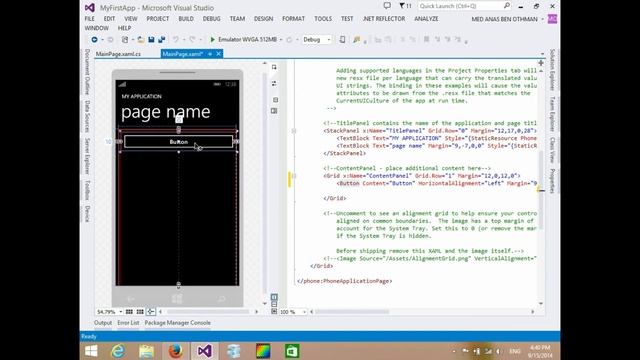Collapse the StackPanel TitlePanel code outline

294,131
